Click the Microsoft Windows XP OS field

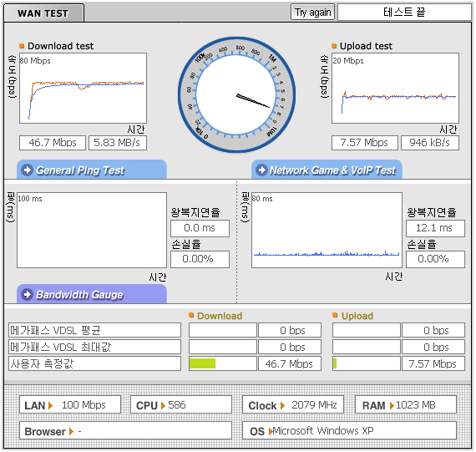click(349, 430)
